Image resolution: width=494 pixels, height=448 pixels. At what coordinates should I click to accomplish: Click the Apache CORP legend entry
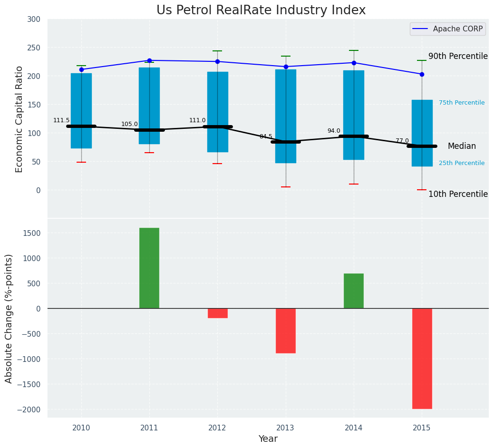pos(457,29)
